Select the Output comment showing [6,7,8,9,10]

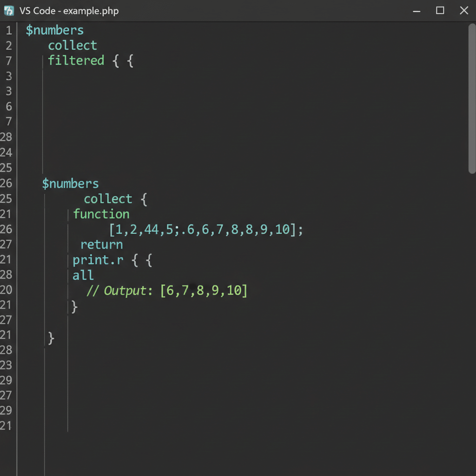pyautogui.click(x=166, y=290)
